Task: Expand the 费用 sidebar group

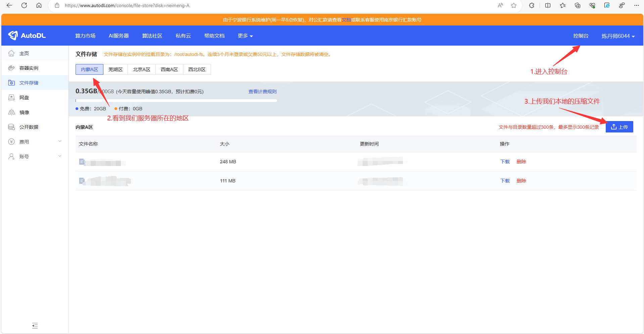Action: pyautogui.click(x=35, y=142)
